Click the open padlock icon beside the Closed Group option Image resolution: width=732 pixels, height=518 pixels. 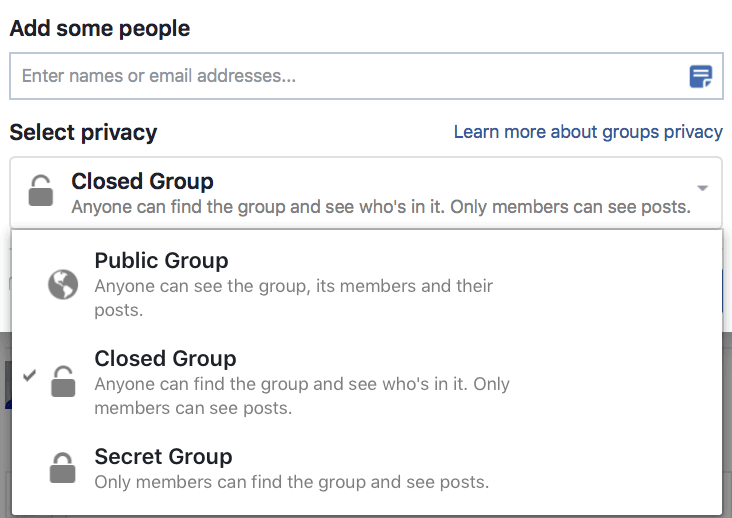(x=63, y=382)
